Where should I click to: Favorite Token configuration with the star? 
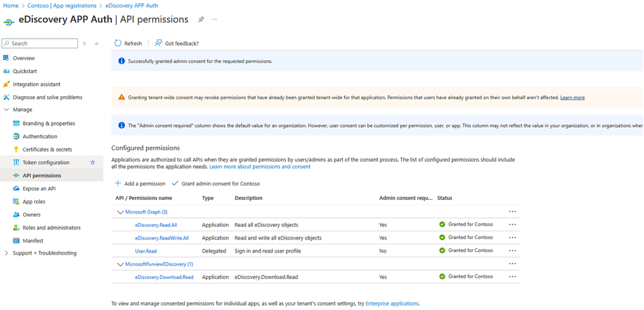click(93, 162)
